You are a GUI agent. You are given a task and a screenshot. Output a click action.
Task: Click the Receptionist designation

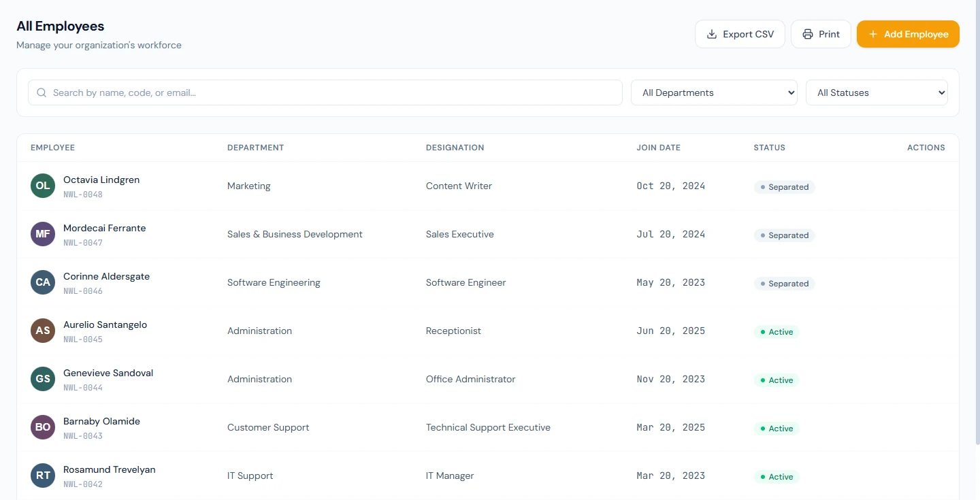click(453, 331)
